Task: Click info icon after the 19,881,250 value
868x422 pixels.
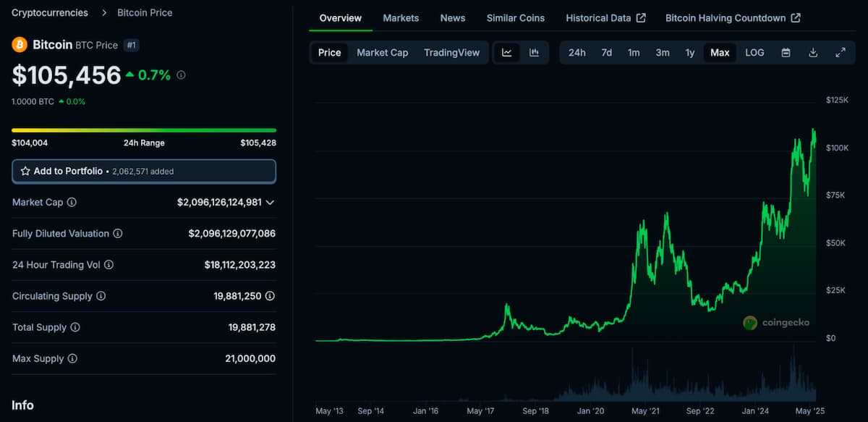Action: click(x=270, y=296)
